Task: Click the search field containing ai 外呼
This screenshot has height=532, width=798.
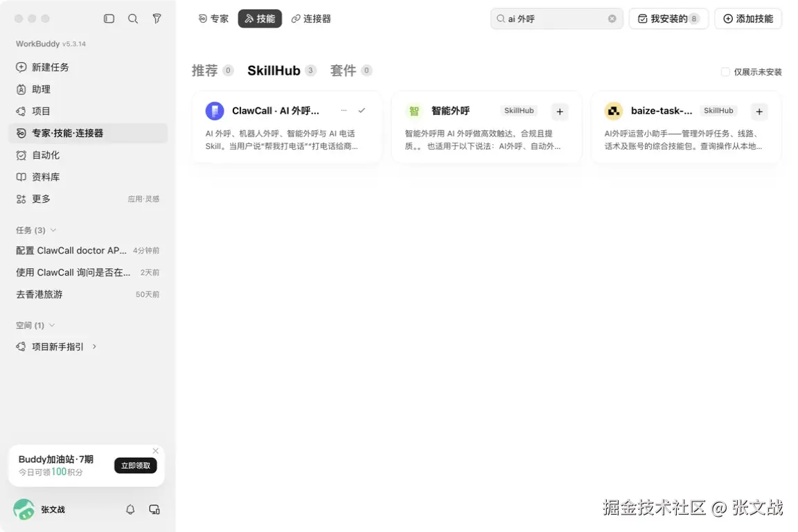Action: [556, 19]
